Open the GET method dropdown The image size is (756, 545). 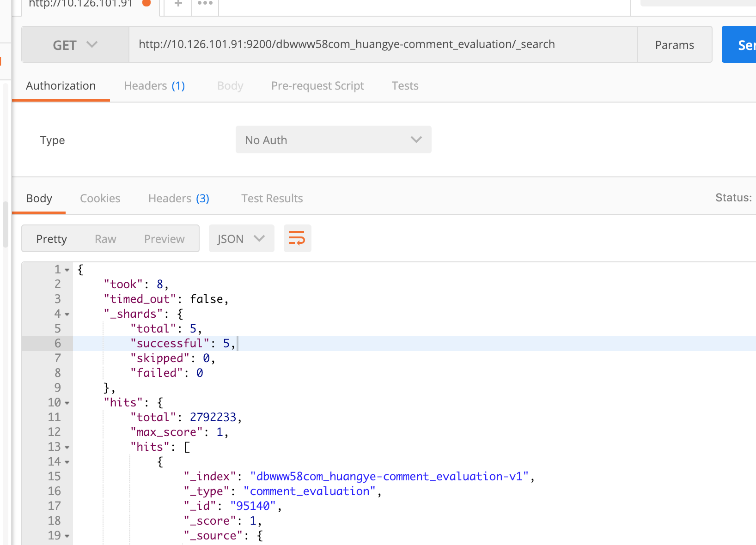[x=75, y=45]
